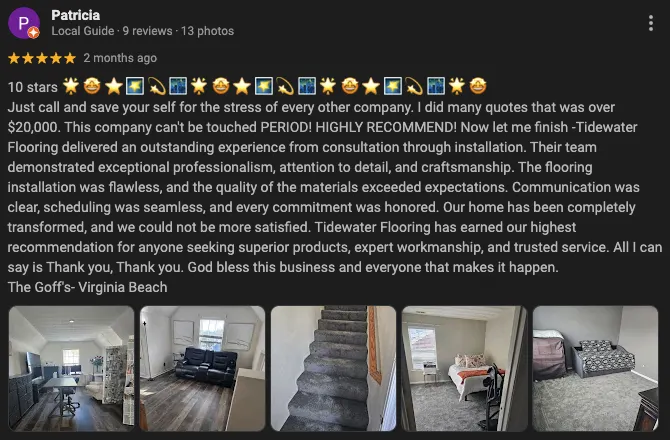Image resolution: width=670 pixels, height=440 pixels.
Task: Open the photo of the patterned daybed
Action: [595, 368]
